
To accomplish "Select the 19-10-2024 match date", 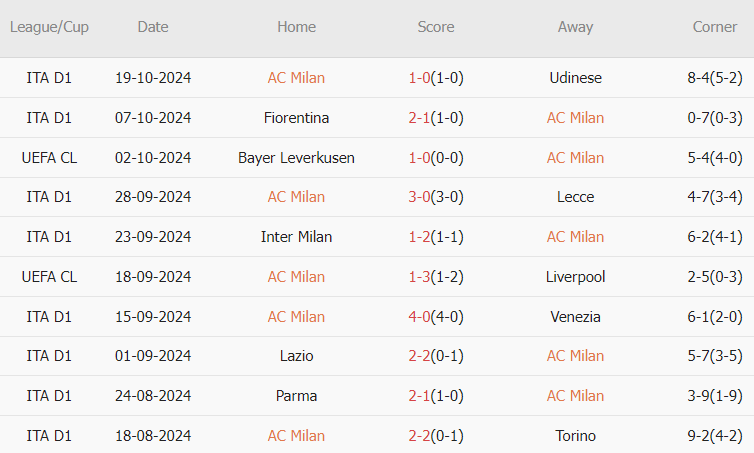I will tap(153, 78).
